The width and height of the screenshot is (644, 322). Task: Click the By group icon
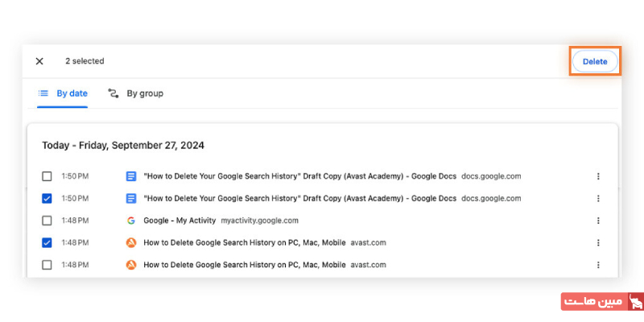pyautogui.click(x=114, y=93)
